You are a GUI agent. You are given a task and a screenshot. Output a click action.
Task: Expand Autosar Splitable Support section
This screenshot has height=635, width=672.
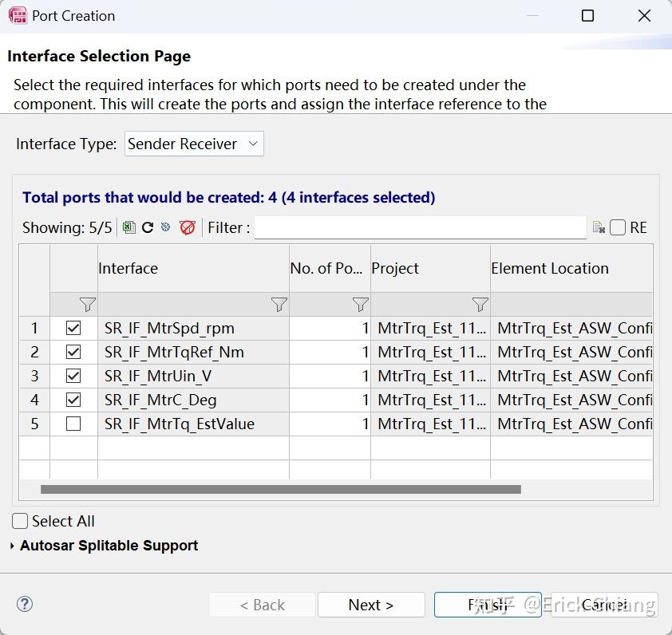coord(12,546)
